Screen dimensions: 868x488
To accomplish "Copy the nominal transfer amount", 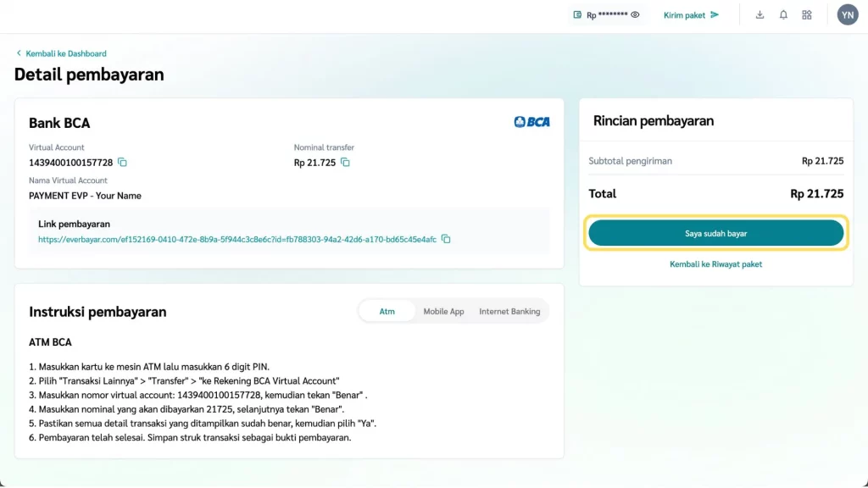I will pos(345,163).
